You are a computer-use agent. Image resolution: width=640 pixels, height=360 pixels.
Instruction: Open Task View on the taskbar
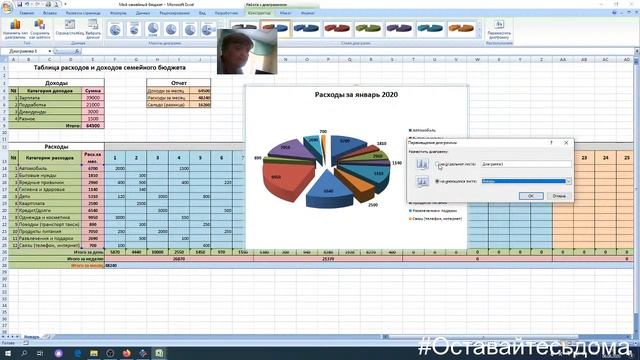point(40,353)
